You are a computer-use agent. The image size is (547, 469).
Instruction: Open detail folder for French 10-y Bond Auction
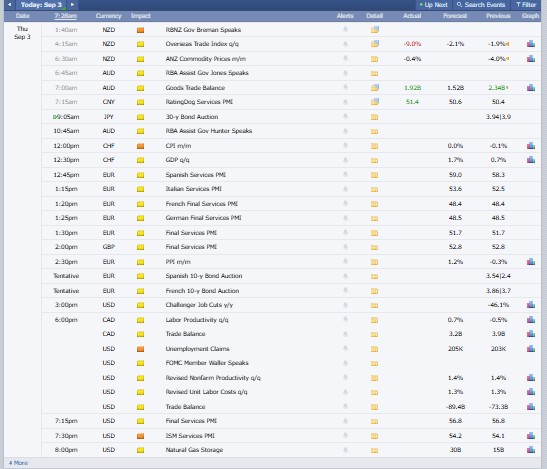(374, 291)
